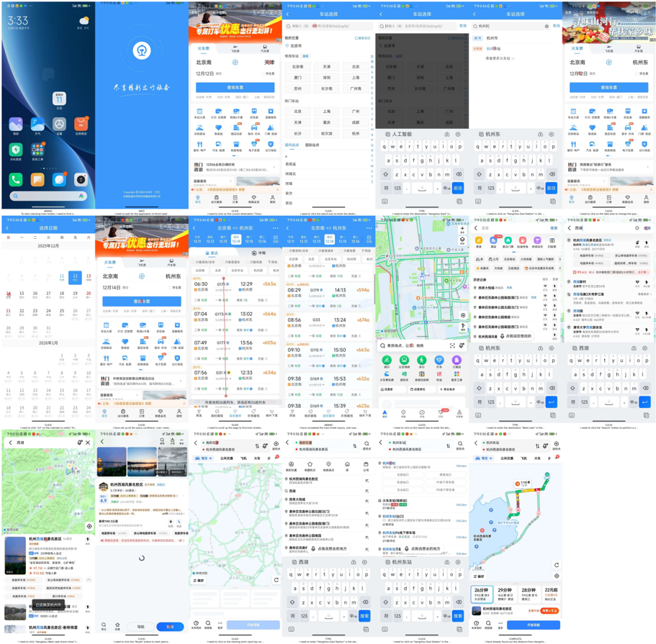Choose 杭州东站 from the station search results
Image resolution: width=656 pixels, height=644 pixels.
(494, 48)
